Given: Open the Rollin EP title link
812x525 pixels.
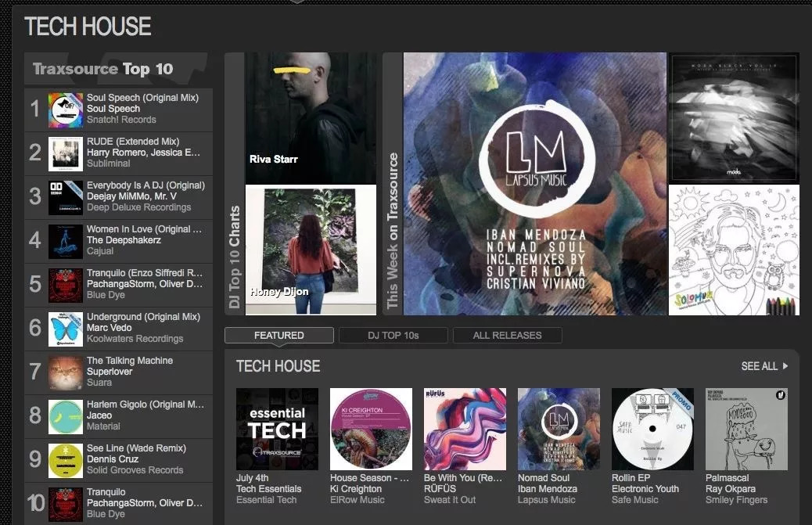Looking at the screenshot, I should pyautogui.click(x=631, y=478).
